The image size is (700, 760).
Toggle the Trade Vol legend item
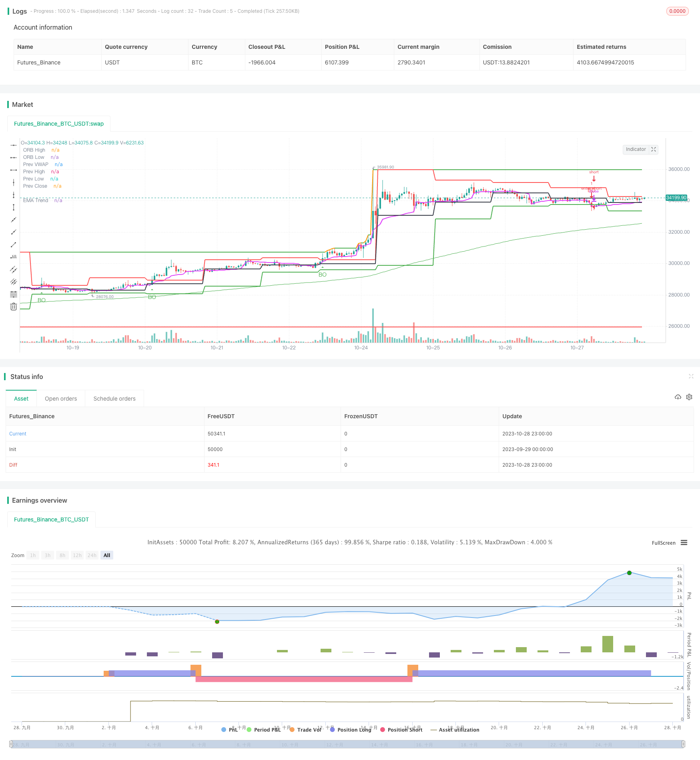tap(306, 730)
